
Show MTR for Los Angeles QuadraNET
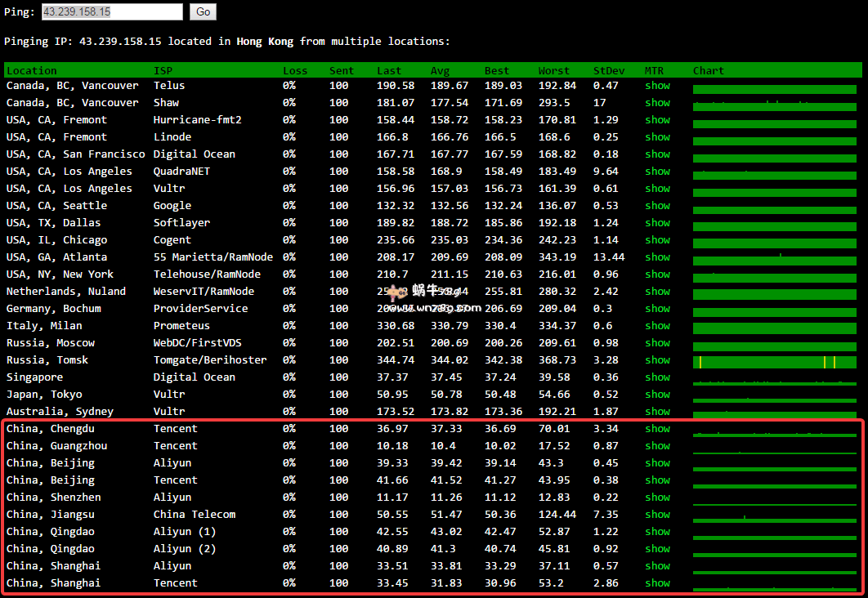pyautogui.click(x=657, y=172)
